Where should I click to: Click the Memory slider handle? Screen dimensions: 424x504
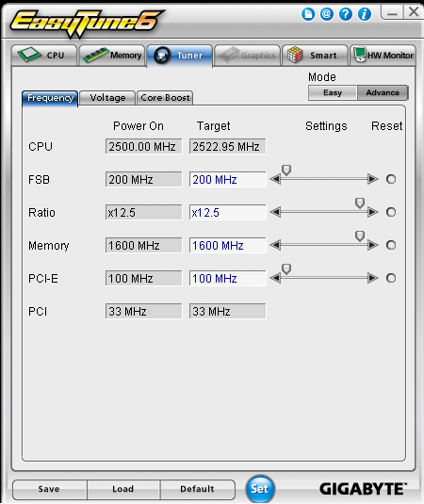360,236
